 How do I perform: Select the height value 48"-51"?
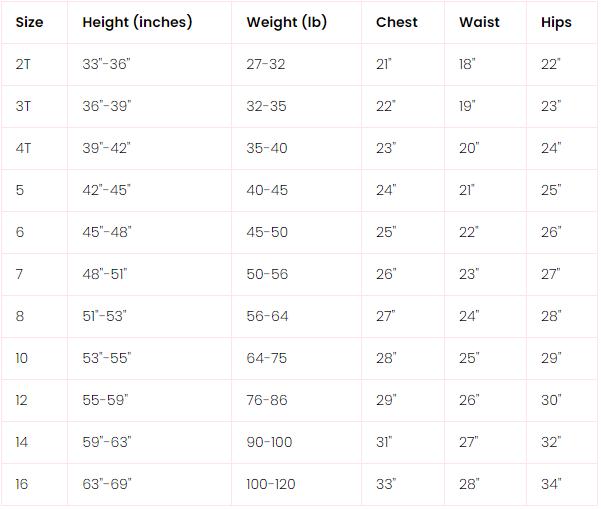point(105,274)
